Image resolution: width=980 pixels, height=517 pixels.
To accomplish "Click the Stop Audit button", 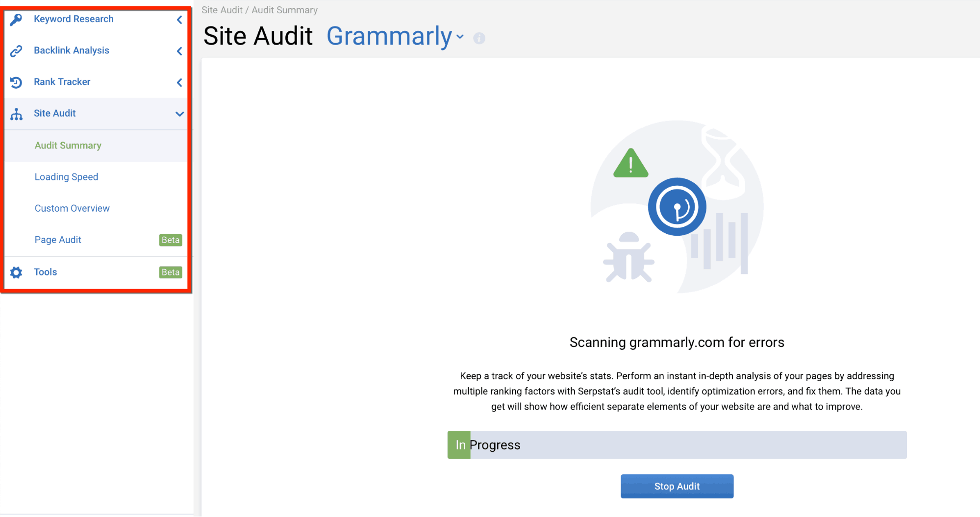I will (677, 486).
